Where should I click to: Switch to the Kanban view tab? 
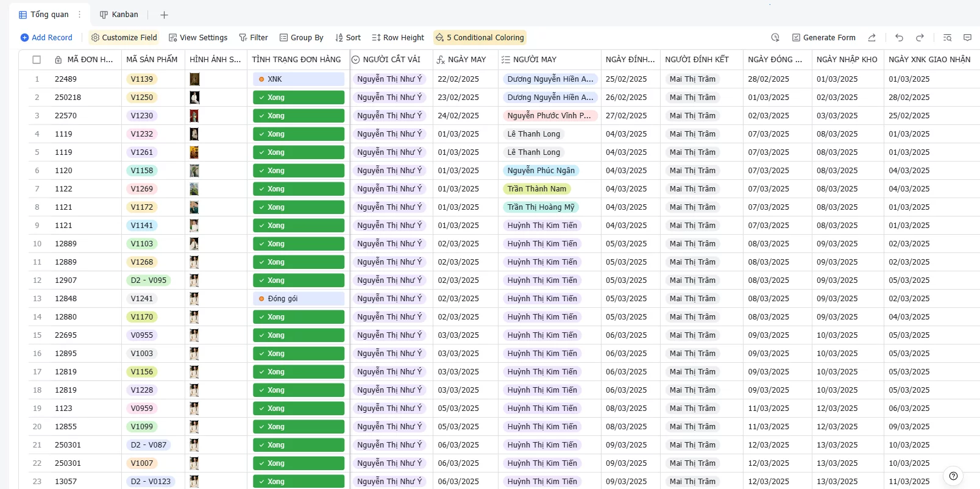pos(119,15)
